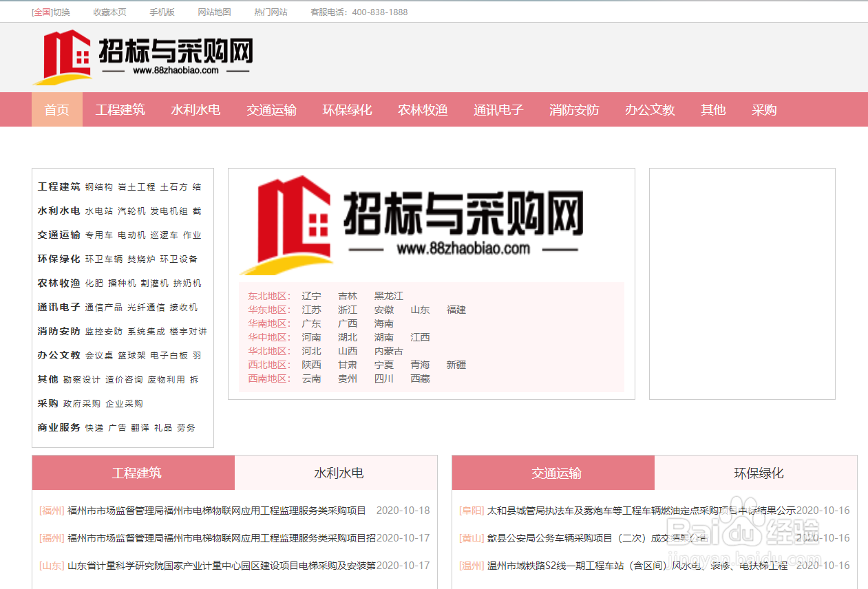Open 会议桌 sidebar link
Image resolution: width=868 pixels, height=589 pixels.
99,356
